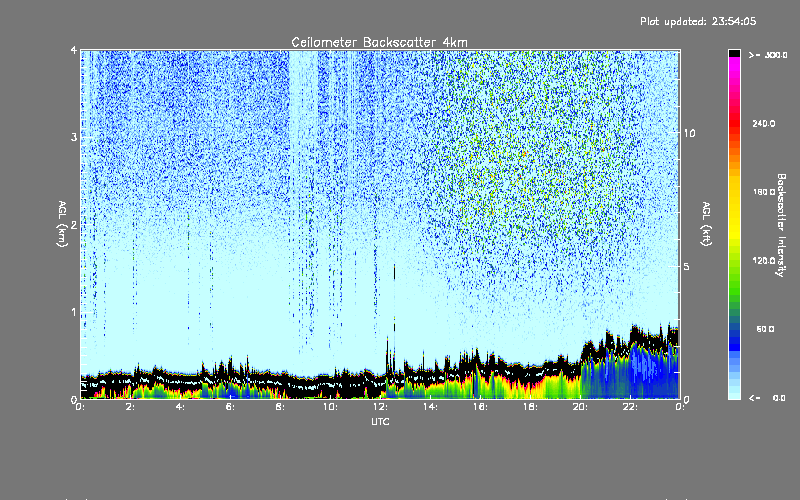Click the 2 km tick label
800x500 pixels.
[74, 225]
